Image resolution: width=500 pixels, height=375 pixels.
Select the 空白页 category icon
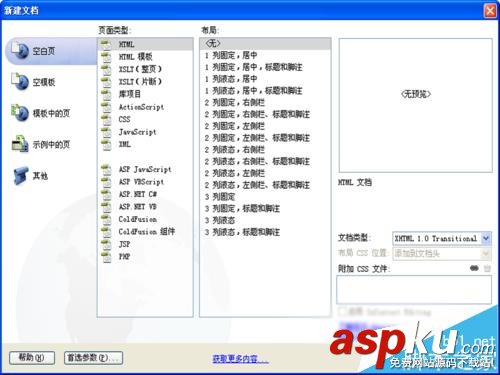click(x=20, y=51)
